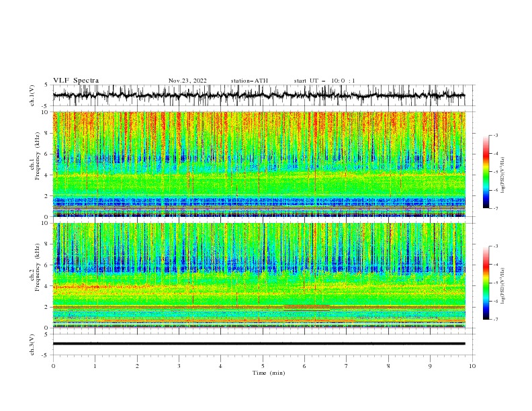Viewport: 532px width, 411px height.
Task: Click the ch.1 'Frequency (kHz)' axis label
Action: pos(38,156)
